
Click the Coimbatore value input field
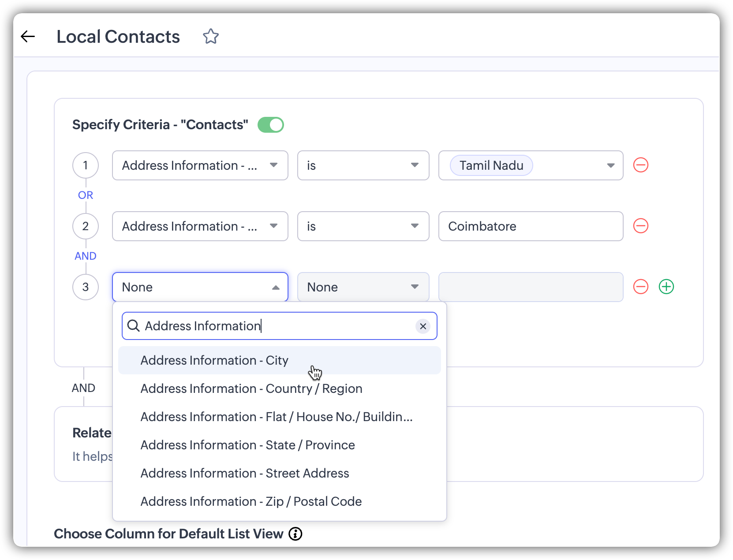531,226
